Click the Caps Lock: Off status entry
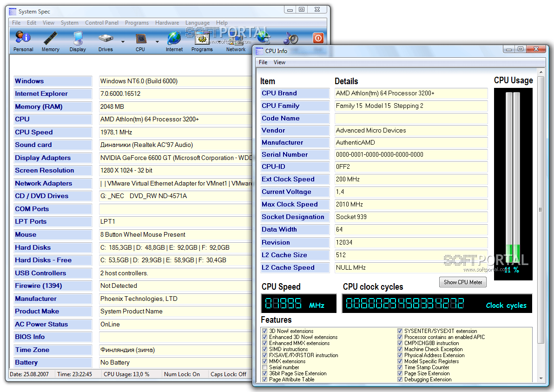 (x=228, y=374)
